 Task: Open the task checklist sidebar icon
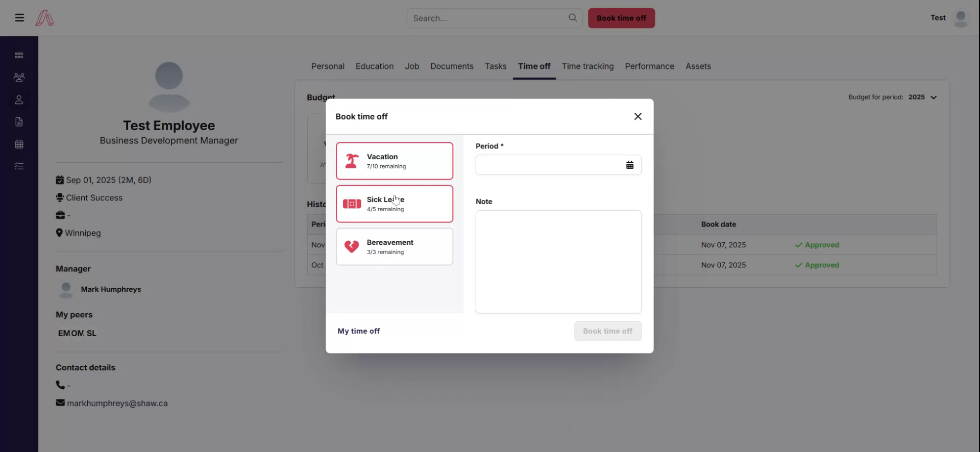coord(19,166)
